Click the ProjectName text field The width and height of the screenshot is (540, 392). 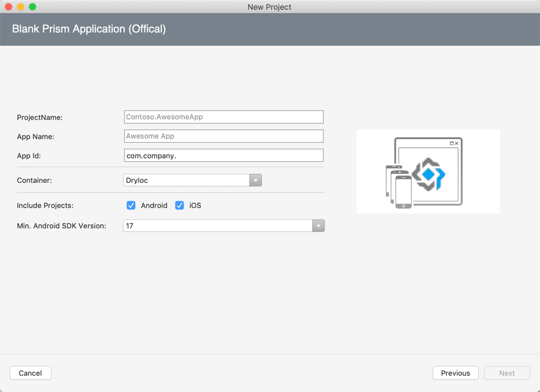(x=224, y=117)
